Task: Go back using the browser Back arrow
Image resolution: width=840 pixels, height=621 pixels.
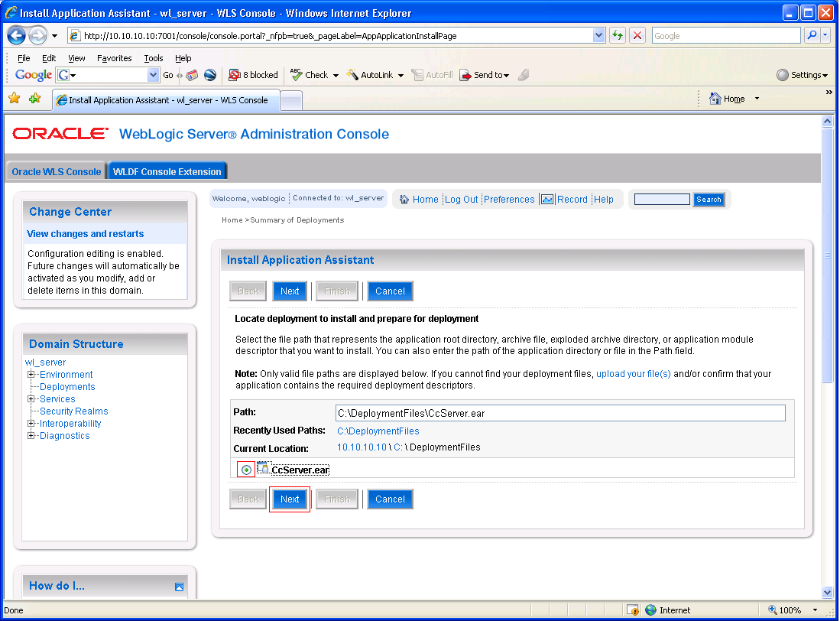Action: tap(16, 36)
